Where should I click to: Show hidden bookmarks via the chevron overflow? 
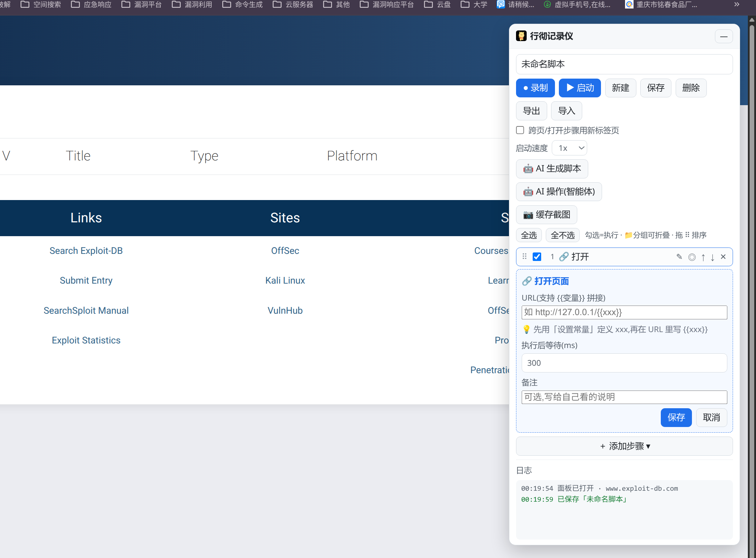coord(737,5)
